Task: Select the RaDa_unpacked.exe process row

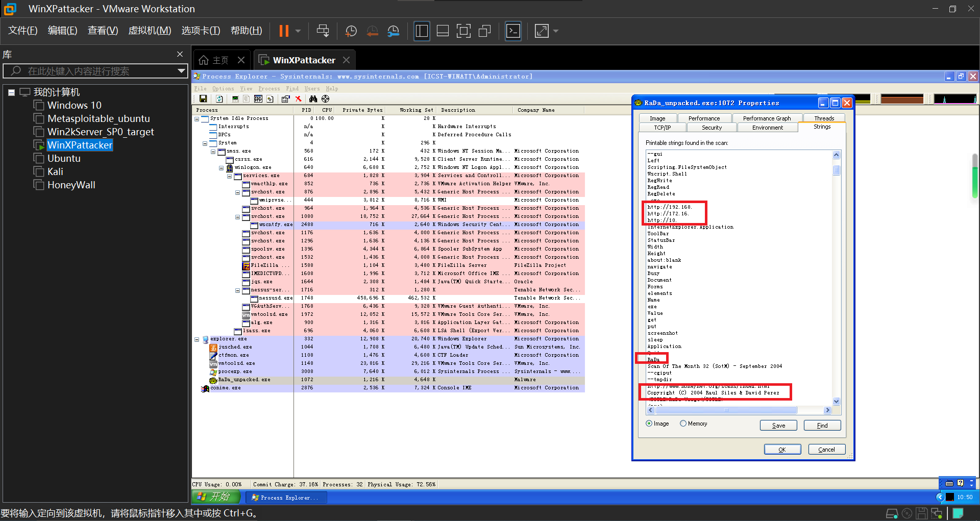Action: pyautogui.click(x=388, y=380)
